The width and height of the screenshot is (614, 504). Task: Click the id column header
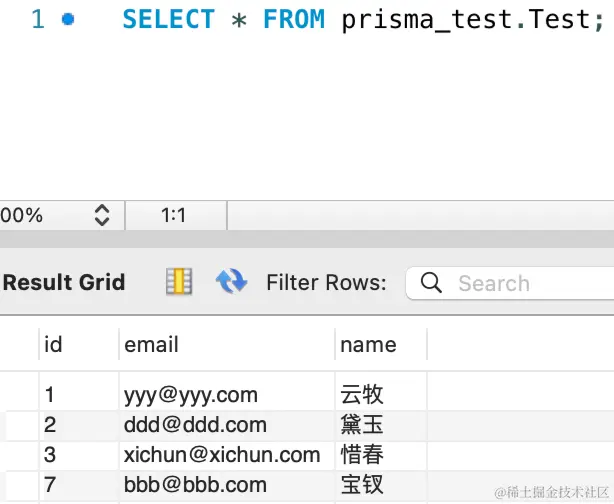click(79, 345)
